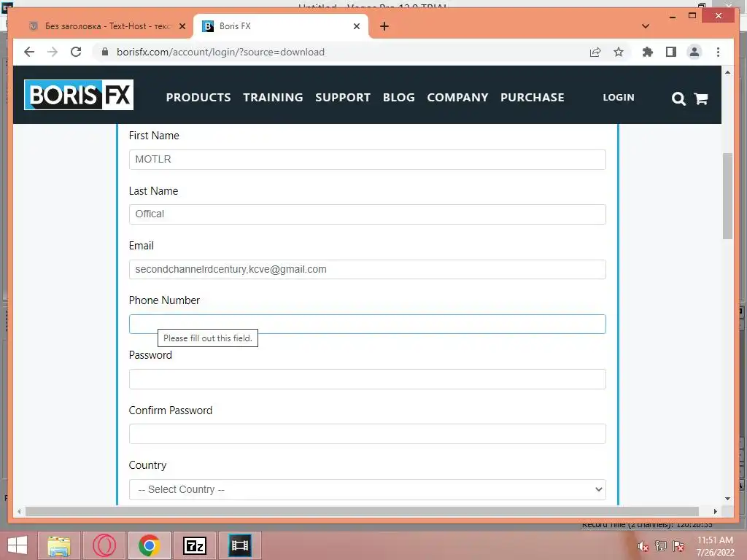
Task: Click the browser forward arrow
Action: pos(53,52)
